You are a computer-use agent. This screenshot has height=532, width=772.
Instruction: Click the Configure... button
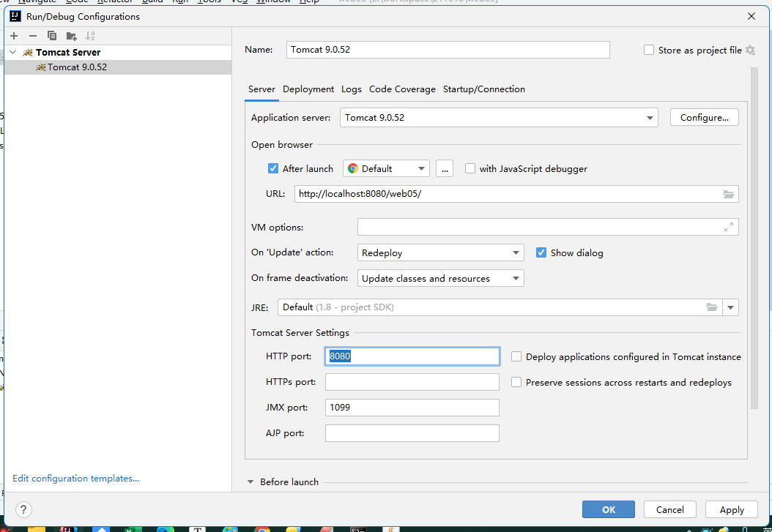(x=705, y=118)
